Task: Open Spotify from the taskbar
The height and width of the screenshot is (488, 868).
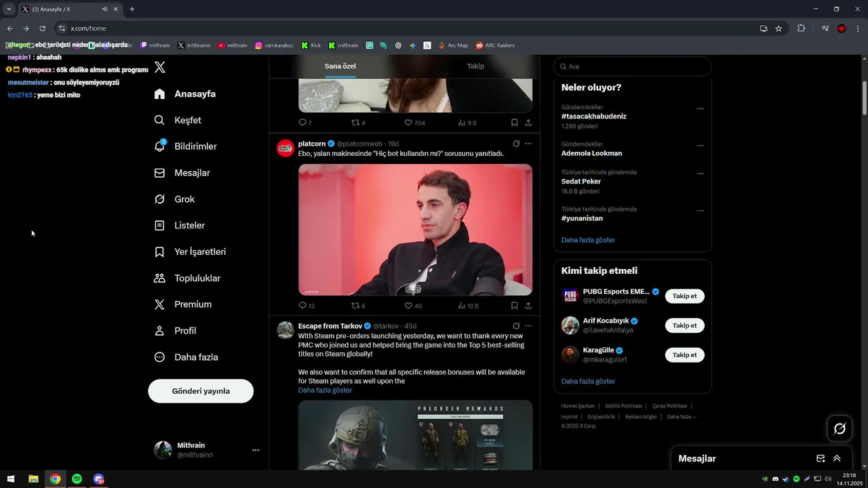Action: [77, 479]
